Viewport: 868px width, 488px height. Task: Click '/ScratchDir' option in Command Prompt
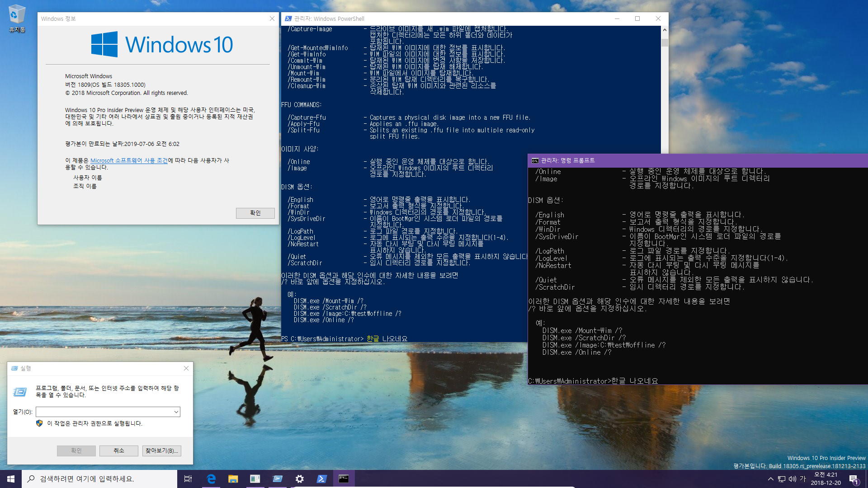pyautogui.click(x=555, y=287)
